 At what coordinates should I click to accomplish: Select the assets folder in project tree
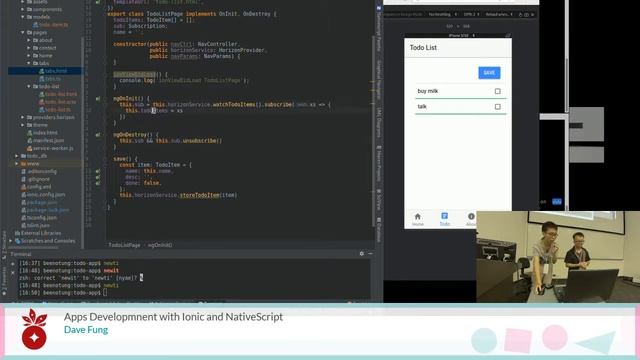[37, 2]
